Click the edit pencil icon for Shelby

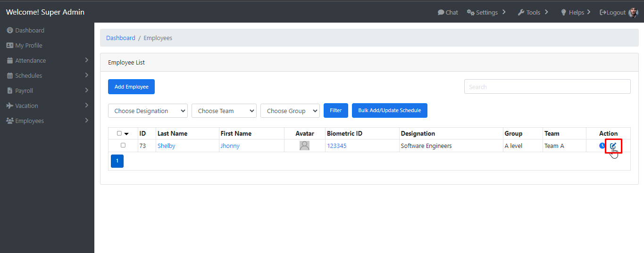[x=613, y=146]
